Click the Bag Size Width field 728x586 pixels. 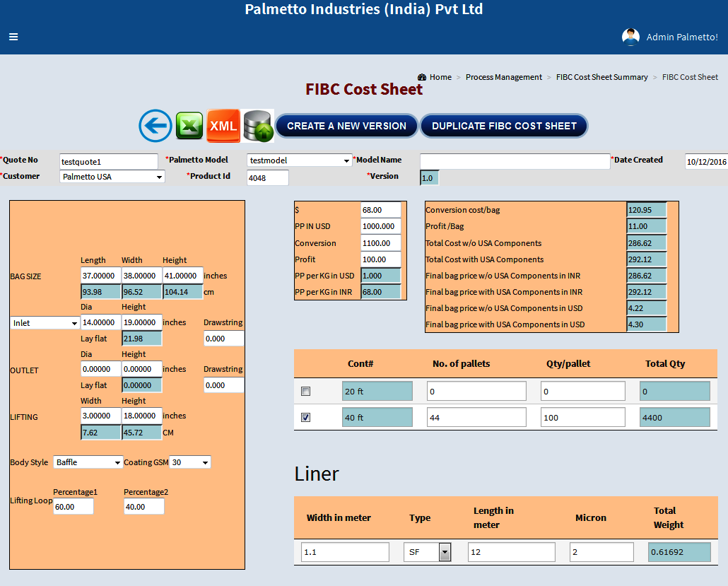141,276
